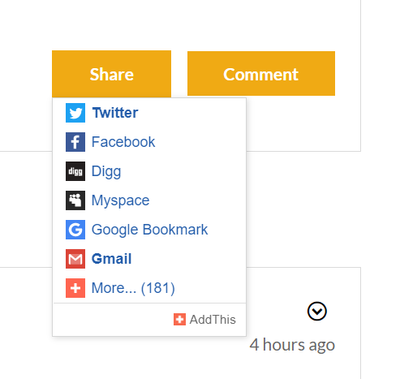Viewport: 400px width, 379px height.
Task: Click the Google G bookmark icon
Action: [x=75, y=230]
